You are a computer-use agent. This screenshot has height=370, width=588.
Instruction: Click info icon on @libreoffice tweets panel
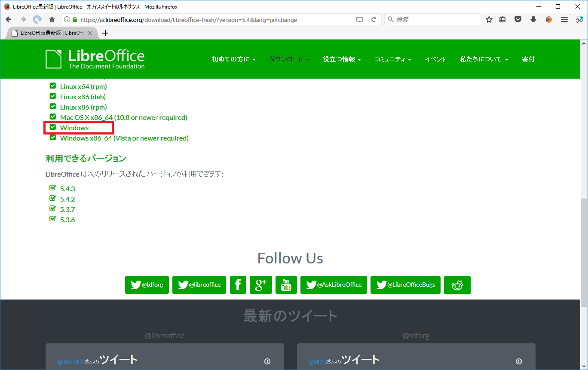[267, 361]
